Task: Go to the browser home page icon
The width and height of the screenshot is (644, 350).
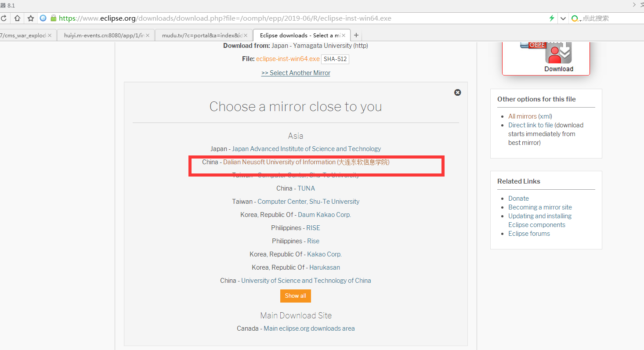Action: [17, 18]
